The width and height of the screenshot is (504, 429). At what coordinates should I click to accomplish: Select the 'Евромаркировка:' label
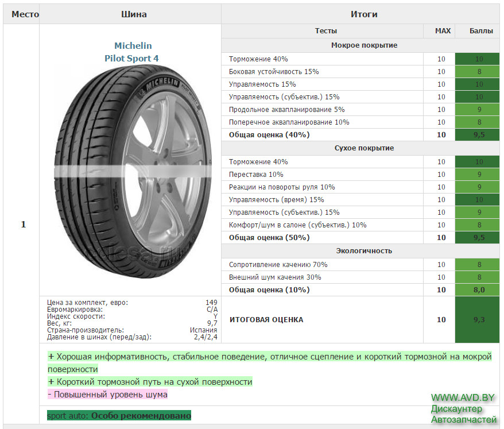click(x=75, y=310)
